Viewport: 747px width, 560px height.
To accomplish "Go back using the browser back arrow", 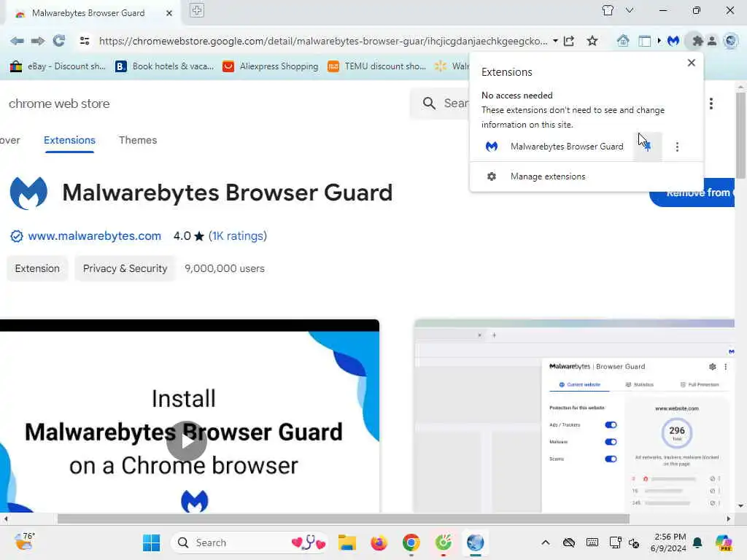I will coord(17,41).
